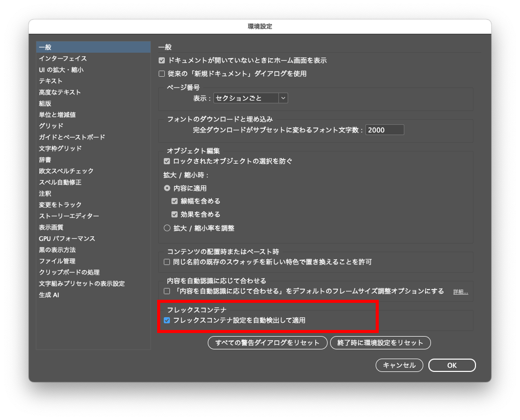Click 終了時に環境設定をリセット button
This screenshot has height=420, width=520.
click(380, 343)
